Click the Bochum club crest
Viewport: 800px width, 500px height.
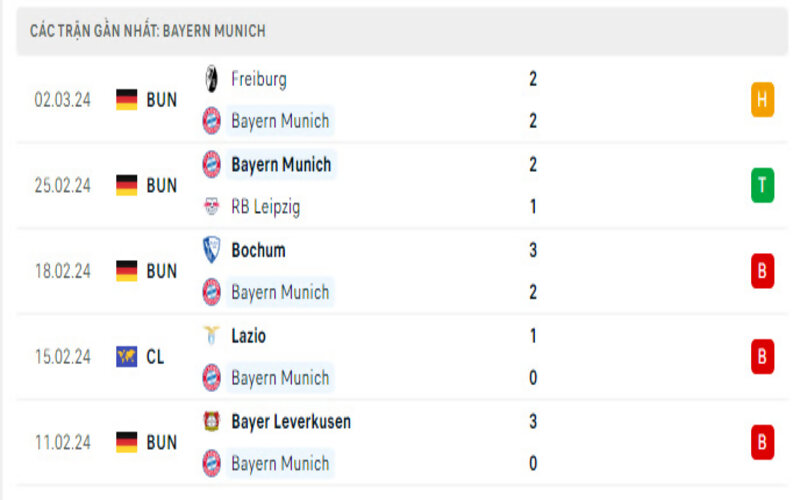[x=211, y=250]
